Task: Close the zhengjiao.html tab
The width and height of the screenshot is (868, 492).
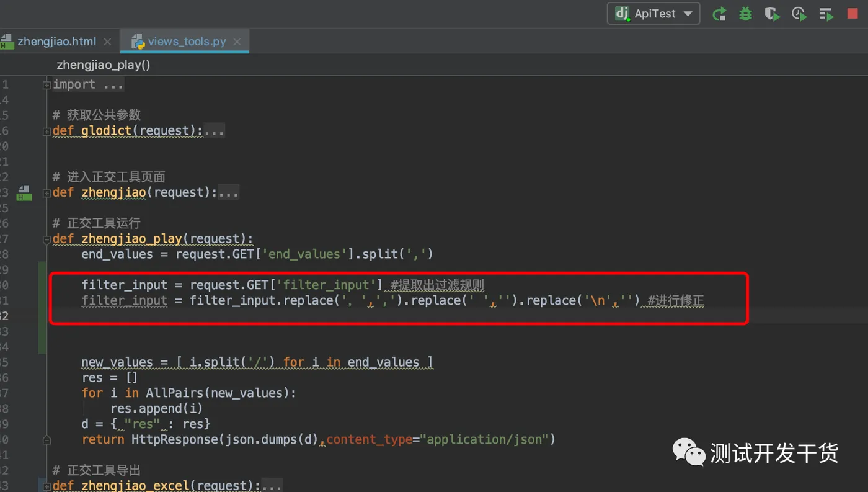Action: click(x=107, y=42)
